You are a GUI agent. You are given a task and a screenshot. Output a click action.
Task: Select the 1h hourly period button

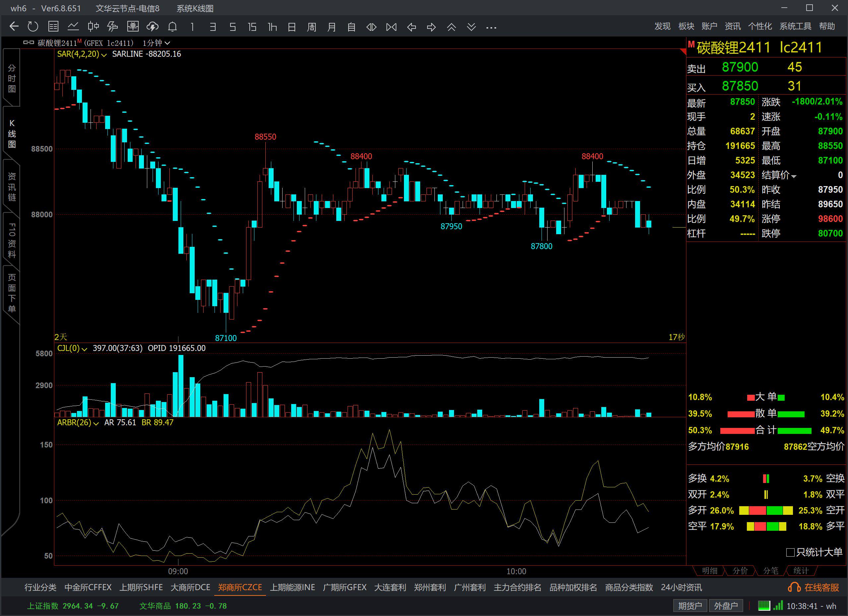click(272, 27)
